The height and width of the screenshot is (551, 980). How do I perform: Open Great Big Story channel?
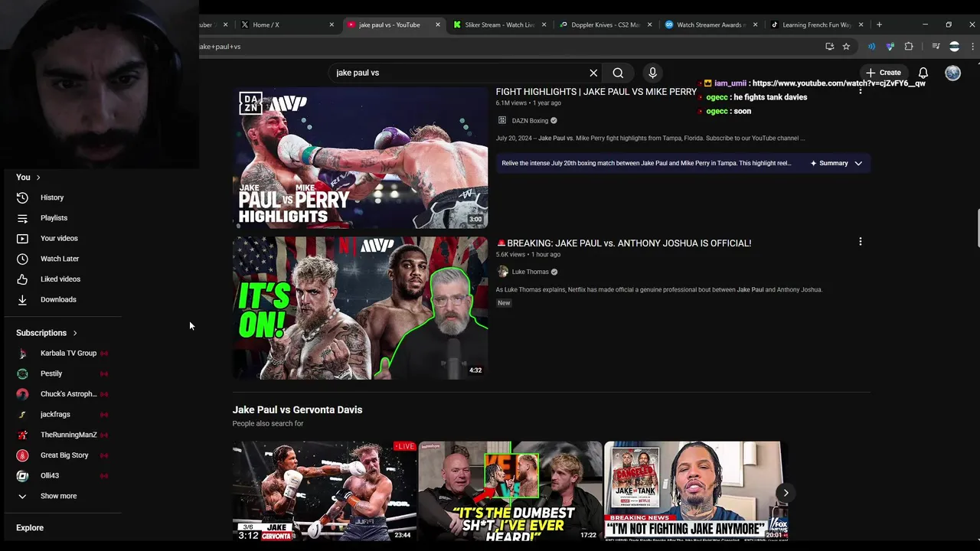click(63, 455)
